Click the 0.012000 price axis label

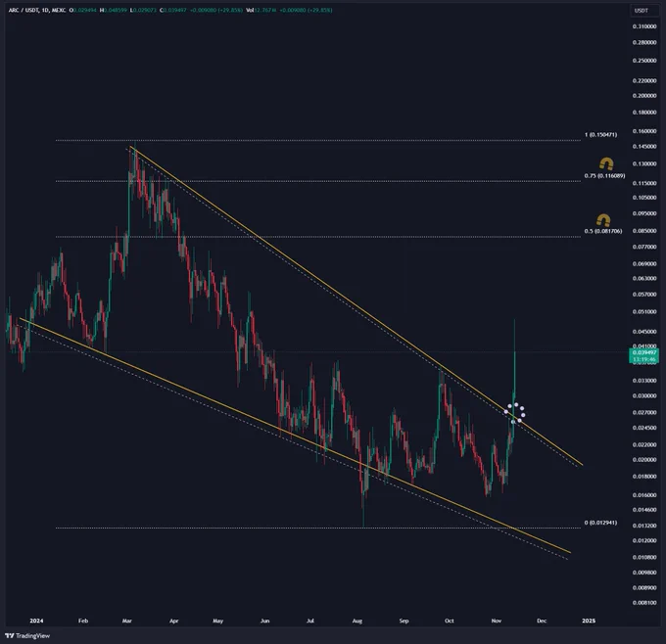(x=644, y=540)
